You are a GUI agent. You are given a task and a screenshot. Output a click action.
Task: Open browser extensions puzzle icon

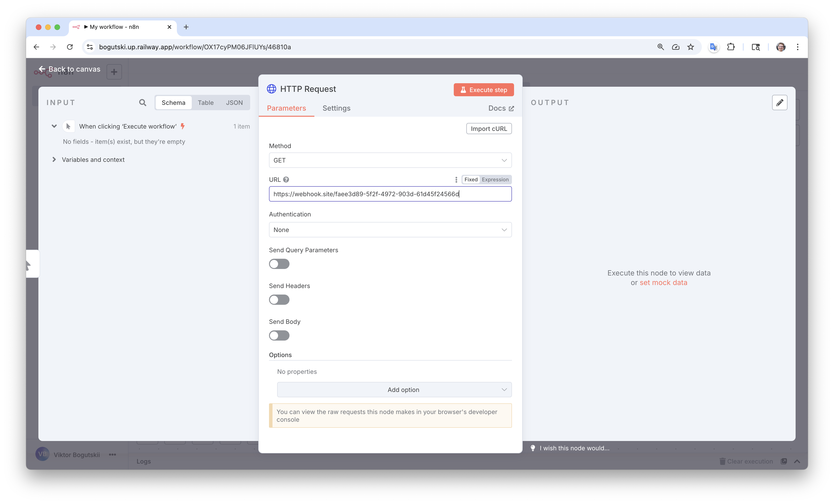(731, 47)
